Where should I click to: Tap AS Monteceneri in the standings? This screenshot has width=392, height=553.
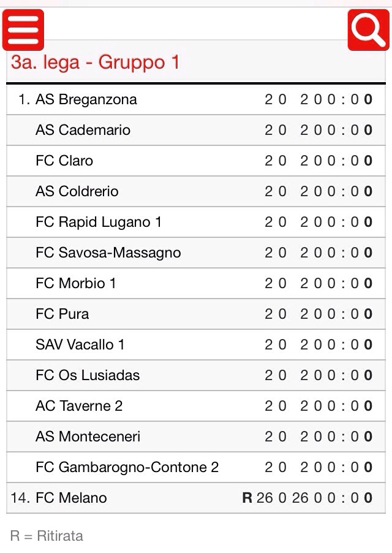tap(196, 437)
